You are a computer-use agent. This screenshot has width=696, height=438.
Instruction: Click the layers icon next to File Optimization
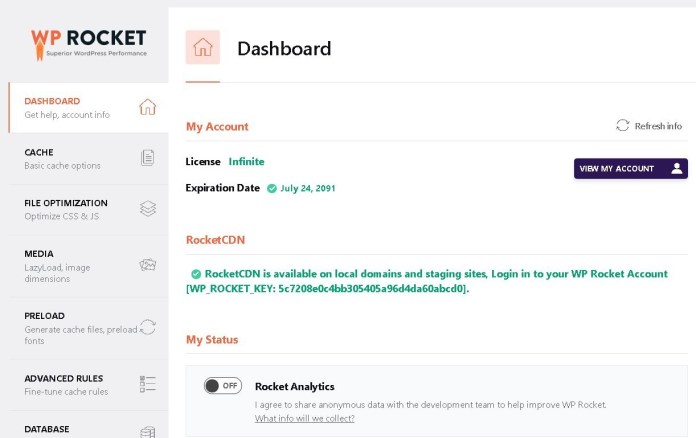tap(148, 208)
